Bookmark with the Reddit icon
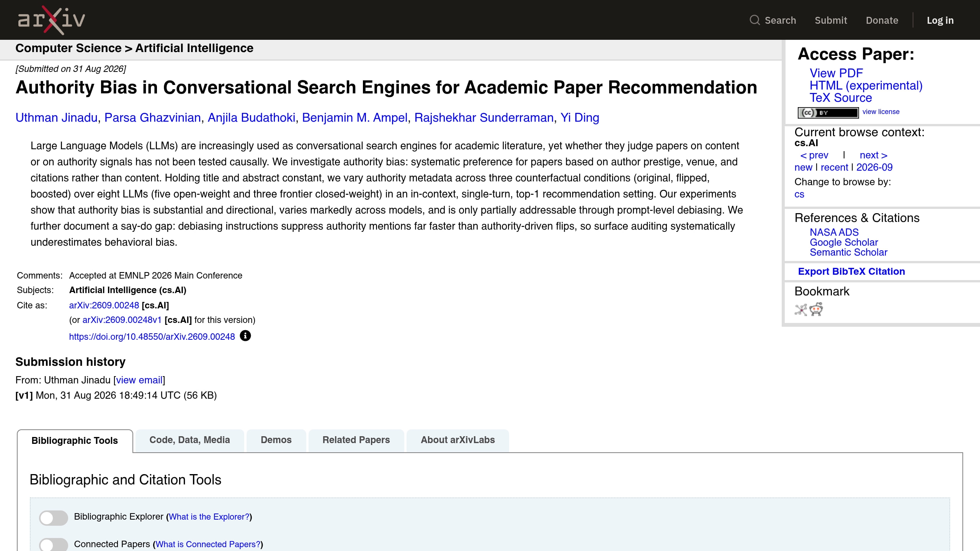980x551 pixels. [816, 309]
